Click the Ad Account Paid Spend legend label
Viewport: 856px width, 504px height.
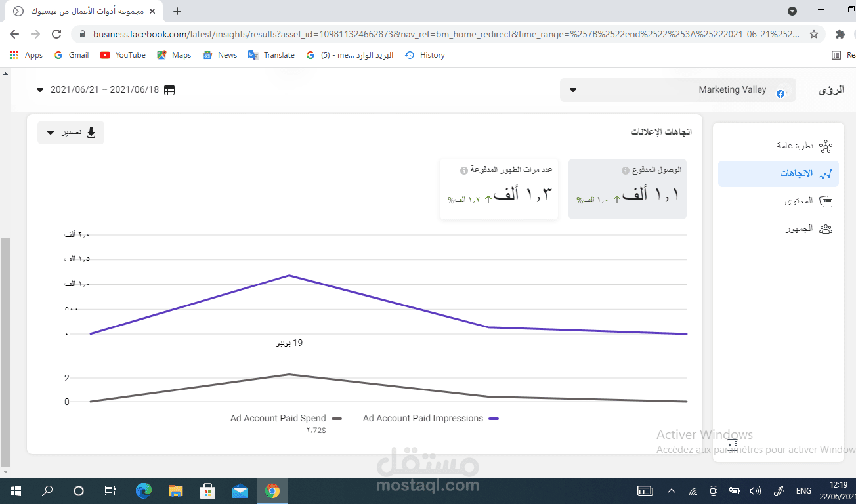(x=277, y=418)
